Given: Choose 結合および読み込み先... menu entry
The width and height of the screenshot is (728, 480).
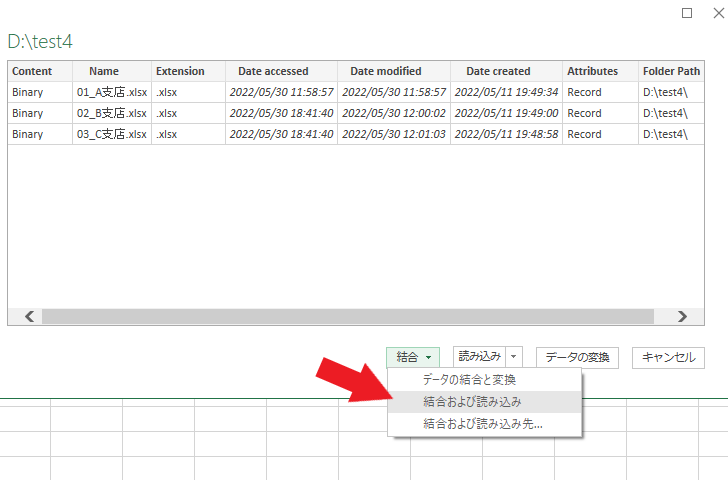Looking at the screenshot, I should click(x=484, y=423).
